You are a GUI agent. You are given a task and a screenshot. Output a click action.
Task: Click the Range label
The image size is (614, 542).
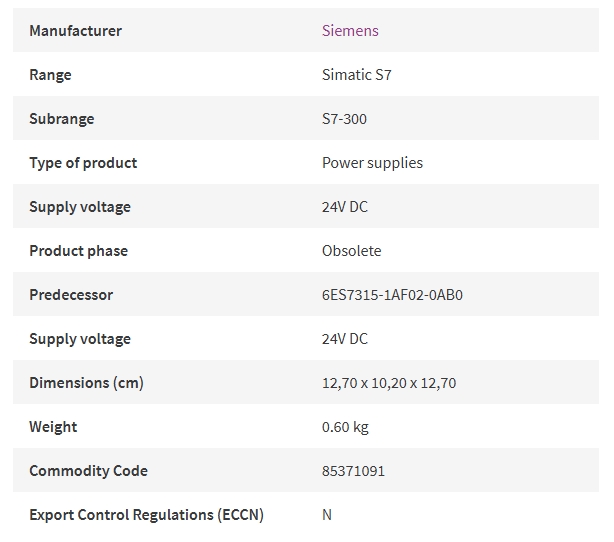click(x=51, y=74)
